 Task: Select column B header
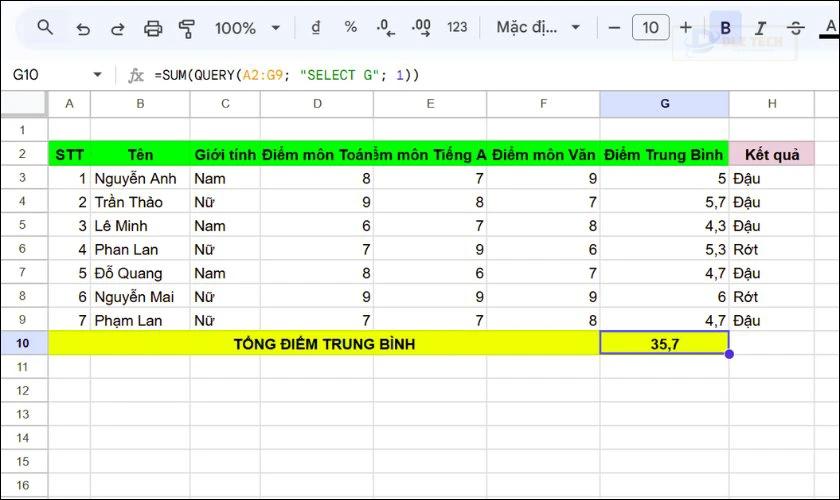pyautogui.click(x=140, y=103)
